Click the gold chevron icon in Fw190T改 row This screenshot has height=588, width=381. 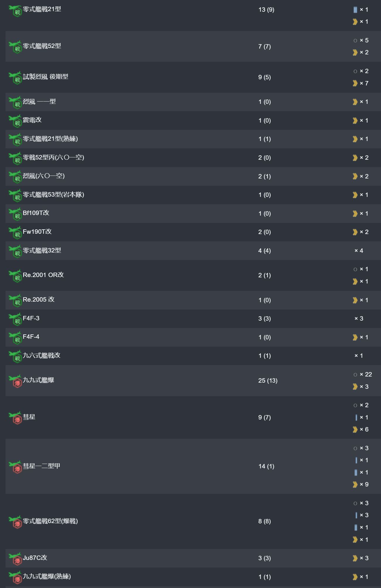click(x=355, y=232)
